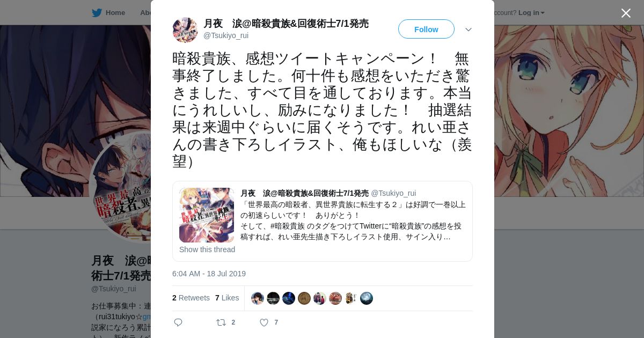Viewport: 644px width, 338px height.
Task: Click the background profile picture circle
Action: (121, 185)
